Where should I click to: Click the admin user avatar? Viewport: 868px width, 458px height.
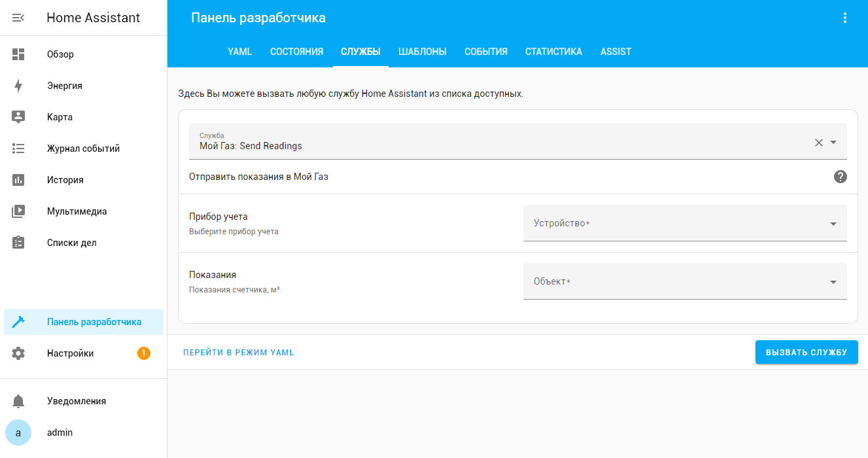[18, 432]
